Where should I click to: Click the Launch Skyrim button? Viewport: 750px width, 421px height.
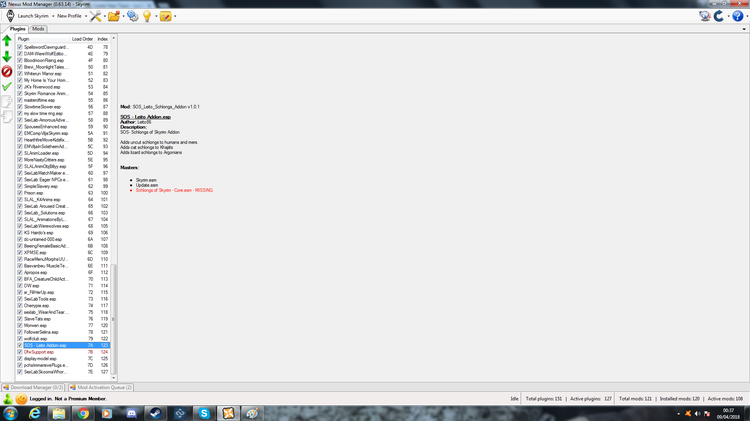28,16
